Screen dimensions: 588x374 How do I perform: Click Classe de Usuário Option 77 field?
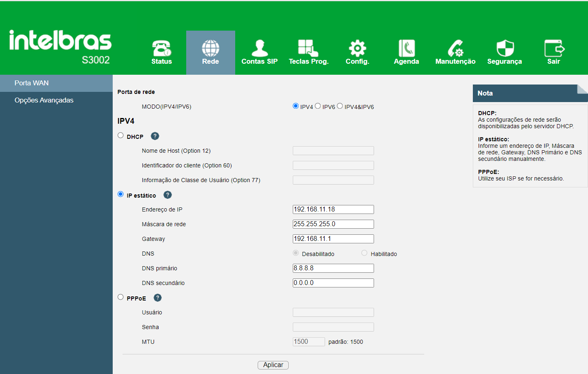pyautogui.click(x=333, y=180)
